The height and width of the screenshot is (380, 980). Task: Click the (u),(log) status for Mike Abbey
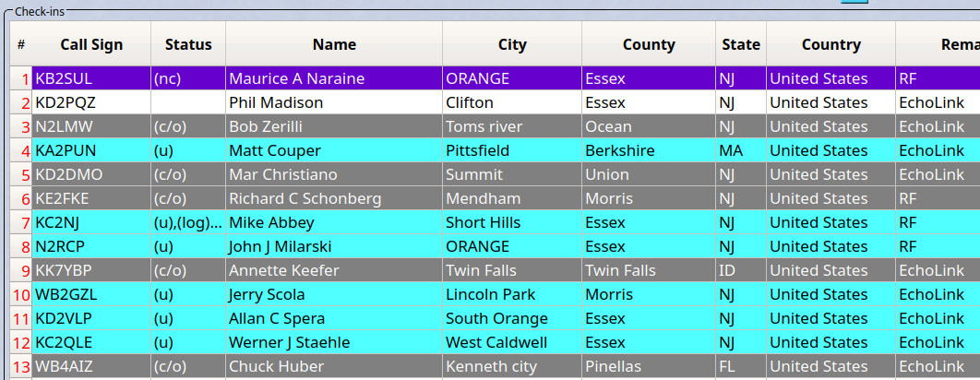188,222
